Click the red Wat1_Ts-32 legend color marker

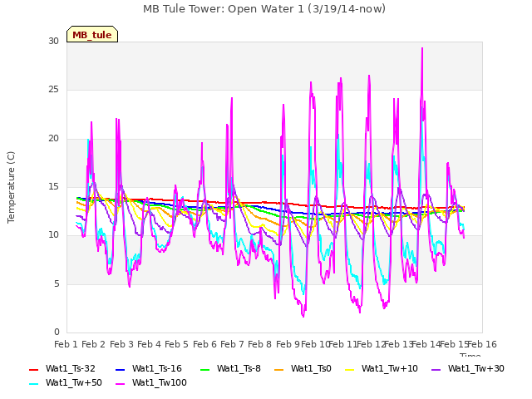[x=34, y=369]
